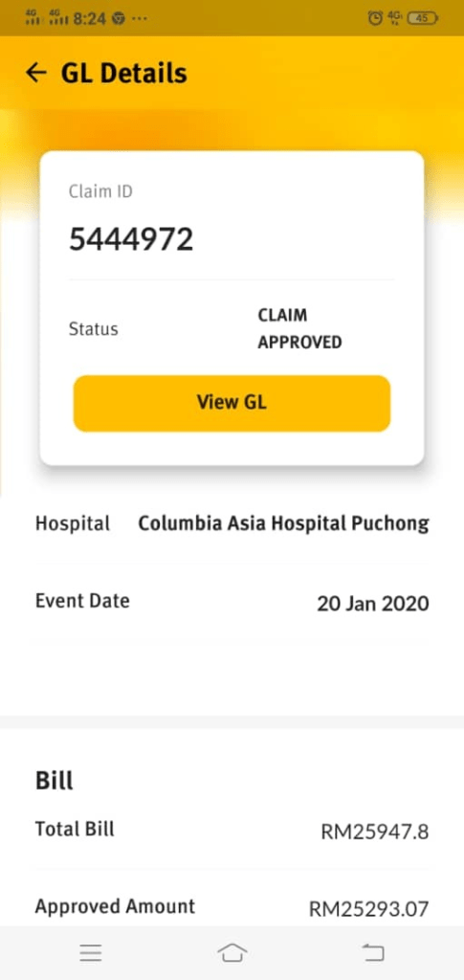The image size is (464, 980).
Task: Tap the battery indicator in status bar
Action: [424, 18]
